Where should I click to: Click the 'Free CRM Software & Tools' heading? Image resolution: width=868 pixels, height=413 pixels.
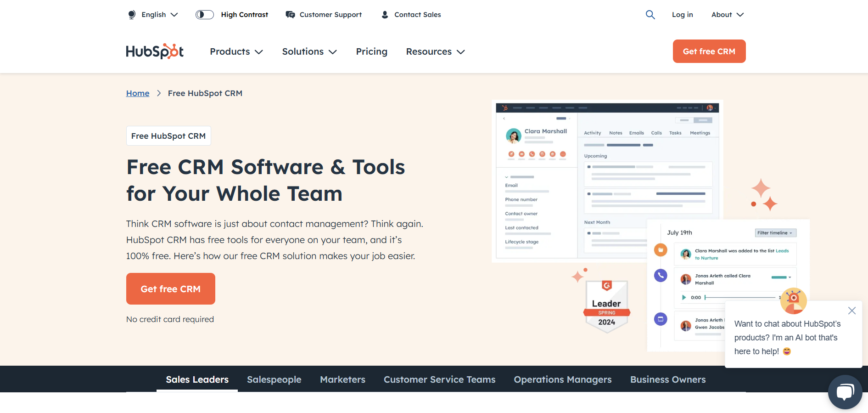(x=266, y=180)
